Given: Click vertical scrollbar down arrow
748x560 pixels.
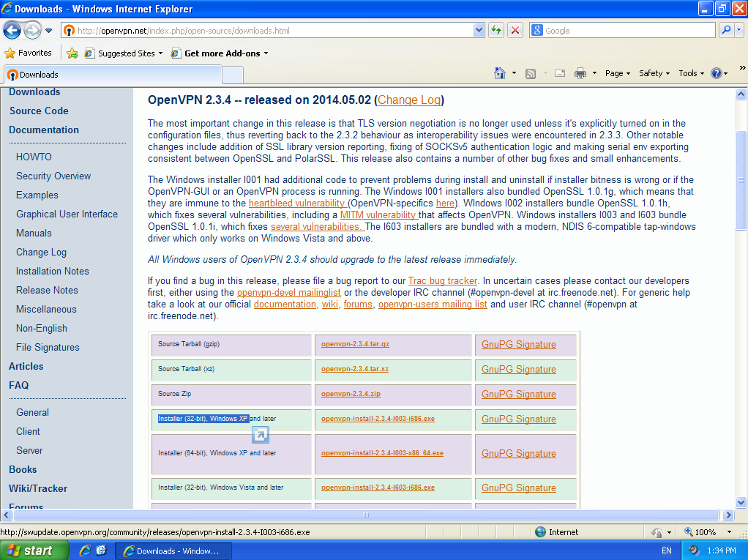Looking at the screenshot, I should 741,502.
